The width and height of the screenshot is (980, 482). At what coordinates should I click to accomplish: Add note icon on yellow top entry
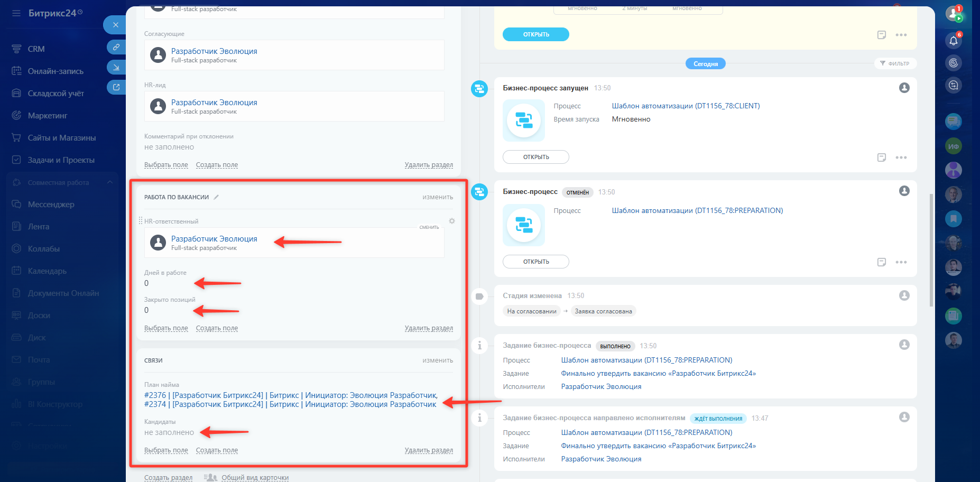882,35
